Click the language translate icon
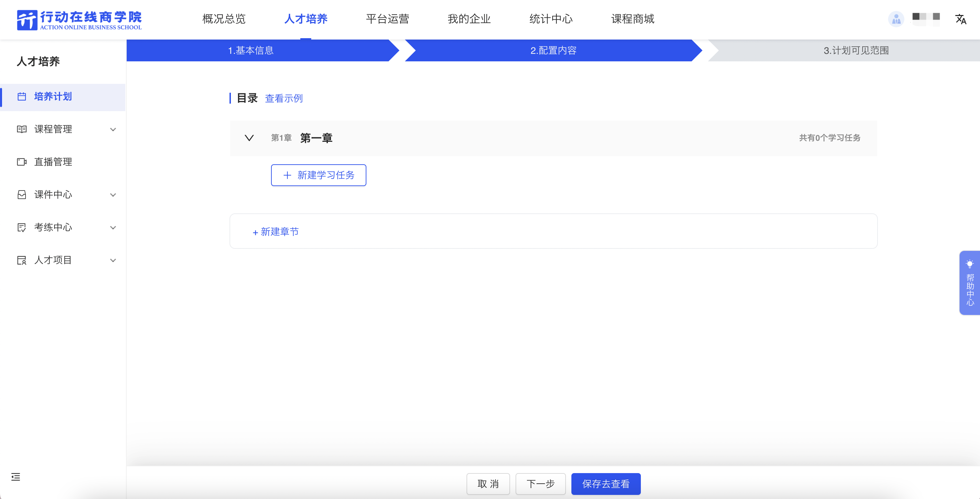This screenshot has width=980, height=499. coord(961,19)
